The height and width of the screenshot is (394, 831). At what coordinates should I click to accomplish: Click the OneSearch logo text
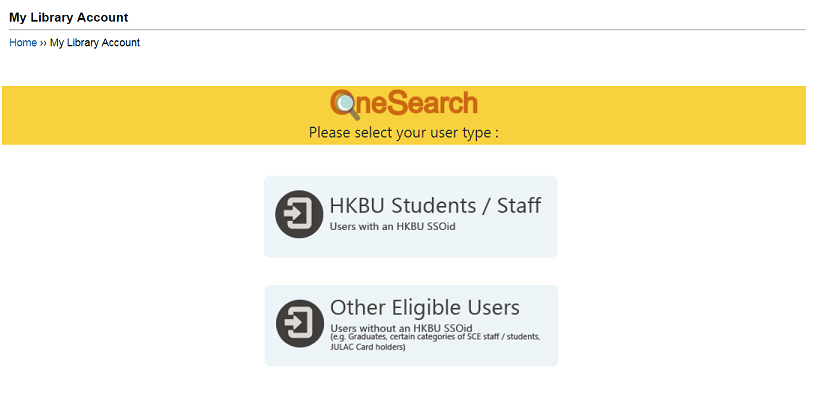click(404, 103)
